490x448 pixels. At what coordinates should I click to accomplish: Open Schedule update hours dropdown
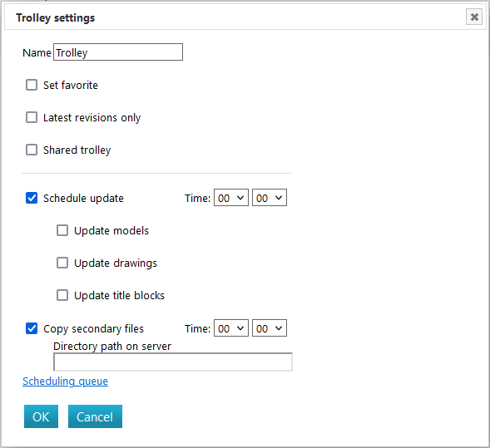pos(231,198)
